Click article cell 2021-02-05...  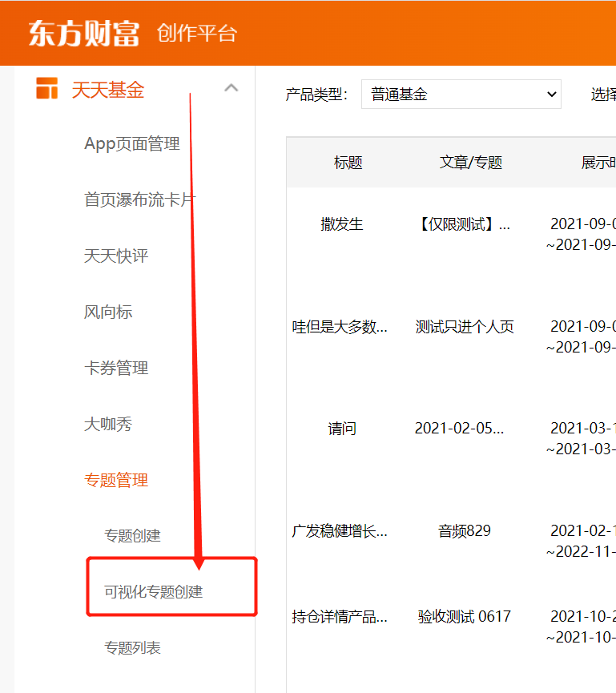[x=459, y=429]
